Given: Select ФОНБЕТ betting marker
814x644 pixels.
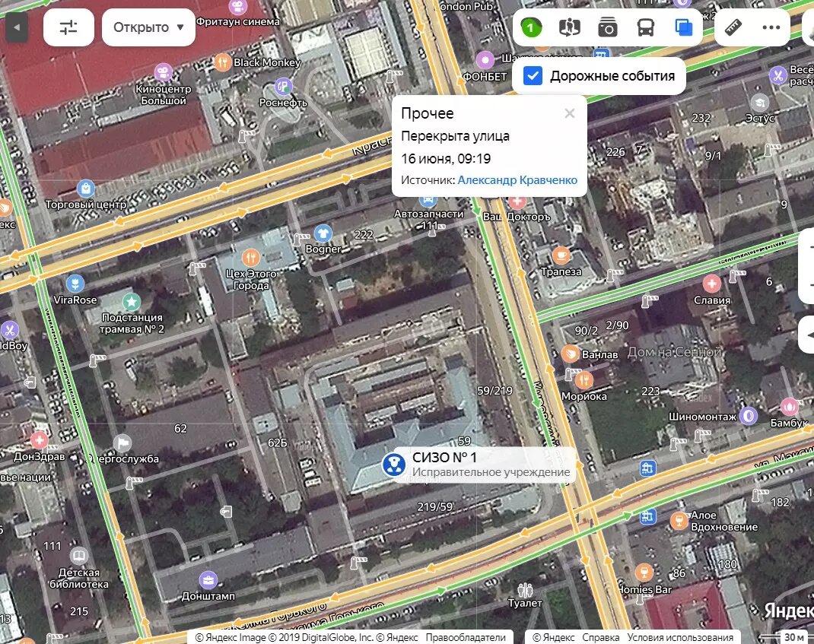Looking at the screenshot, I should point(485,60).
